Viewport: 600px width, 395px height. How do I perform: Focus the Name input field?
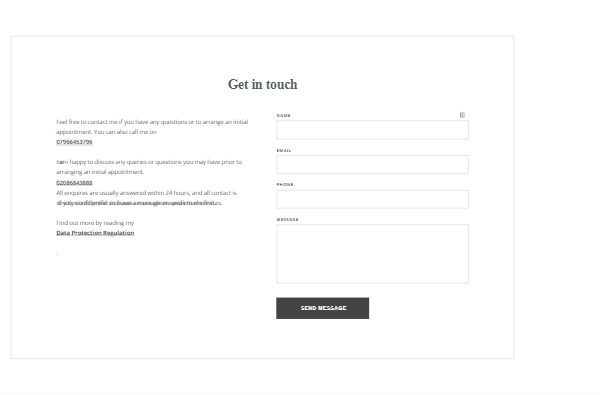click(372, 130)
